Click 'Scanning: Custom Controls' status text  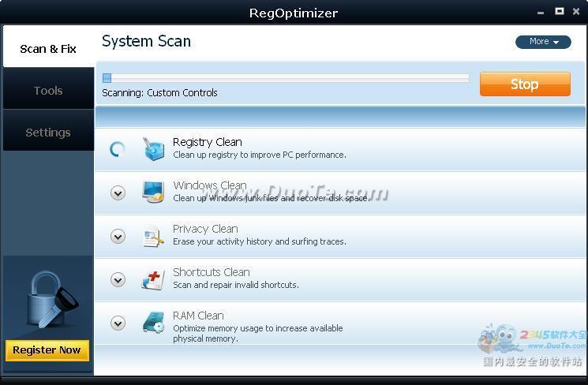(x=159, y=93)
